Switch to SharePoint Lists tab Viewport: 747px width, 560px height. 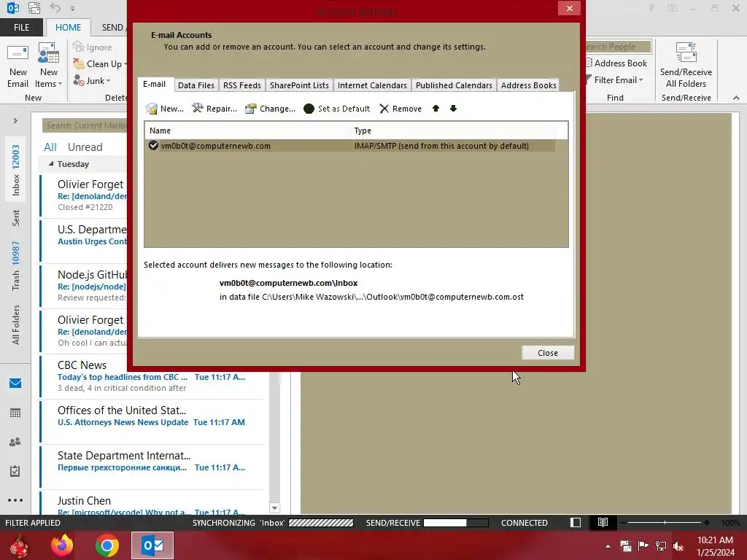[x=299, y=85]
